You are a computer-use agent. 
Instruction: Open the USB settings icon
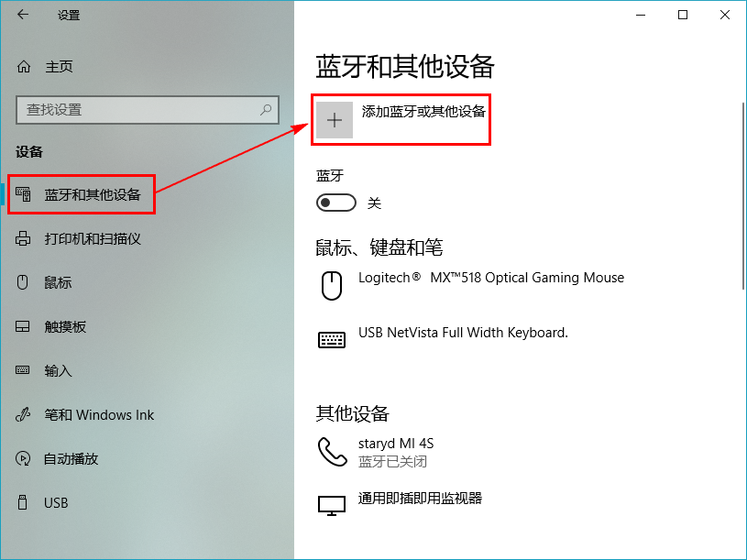coord(22,502)
